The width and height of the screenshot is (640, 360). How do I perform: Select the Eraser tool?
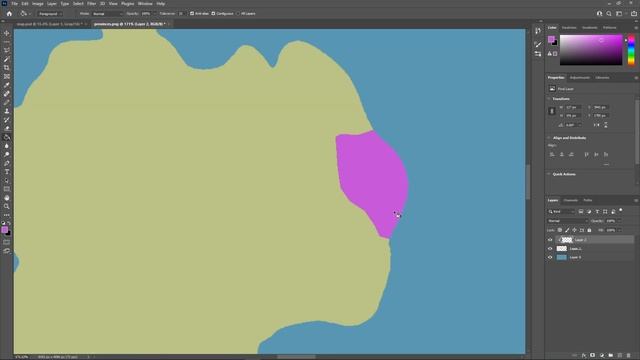tap(7, 128)
